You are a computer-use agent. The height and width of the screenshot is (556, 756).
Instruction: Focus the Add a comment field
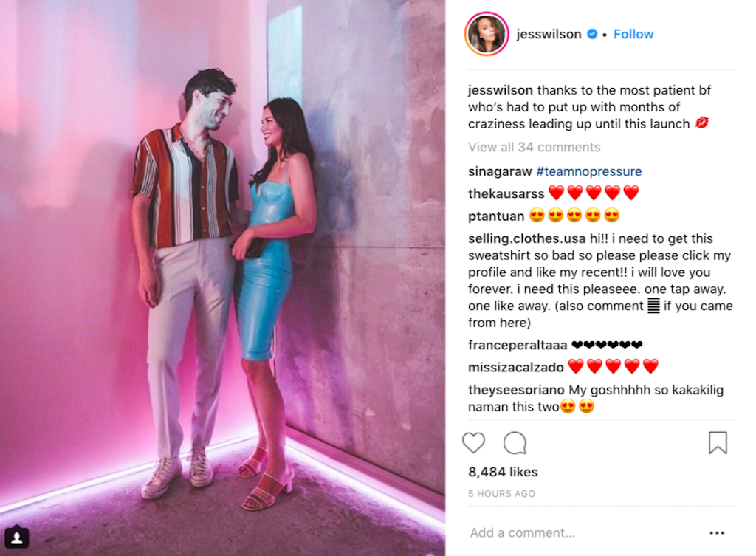583,533
